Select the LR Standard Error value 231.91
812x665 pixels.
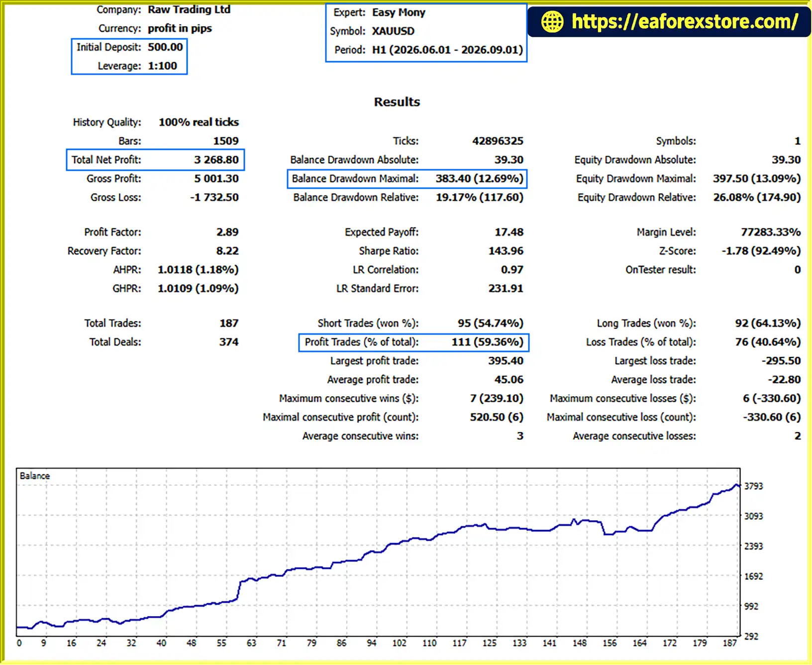[506, 289]
